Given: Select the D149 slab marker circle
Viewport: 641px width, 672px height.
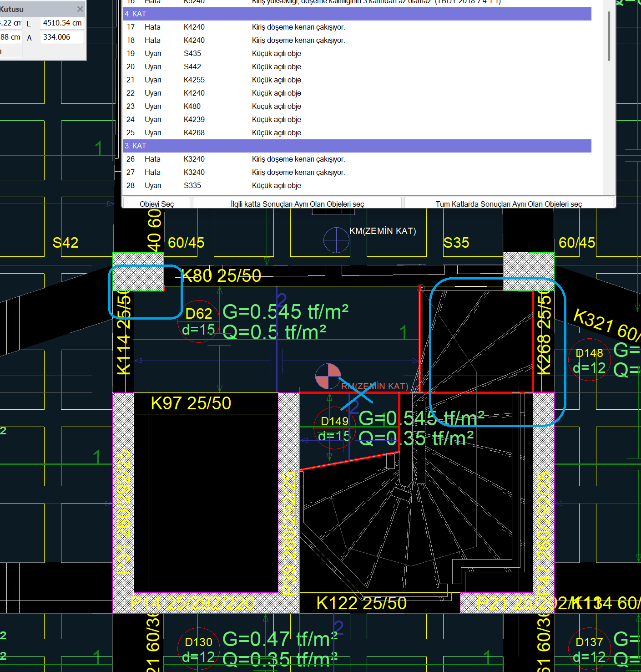Looking at the screenshot, I should click(x=334, y=428).
